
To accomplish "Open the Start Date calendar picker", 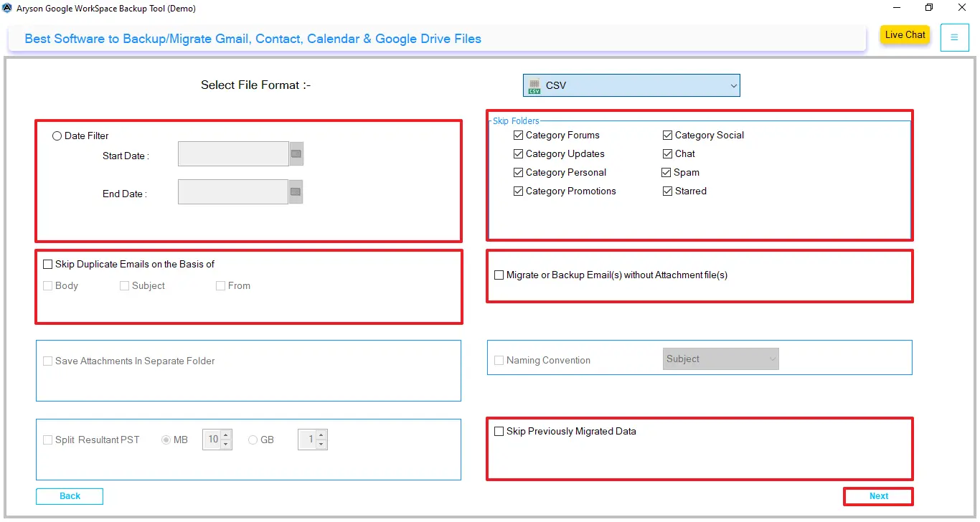I will pyautogui.click(x=296, y=154).
